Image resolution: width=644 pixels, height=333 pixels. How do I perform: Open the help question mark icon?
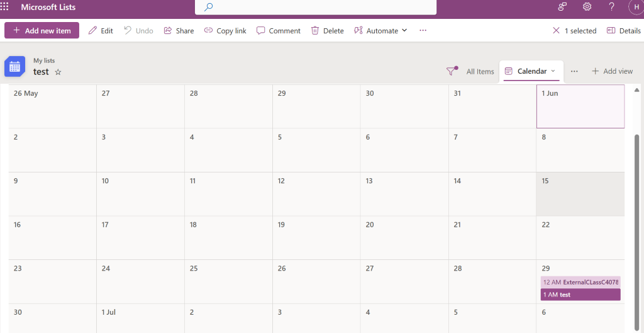tap(611, 7)
